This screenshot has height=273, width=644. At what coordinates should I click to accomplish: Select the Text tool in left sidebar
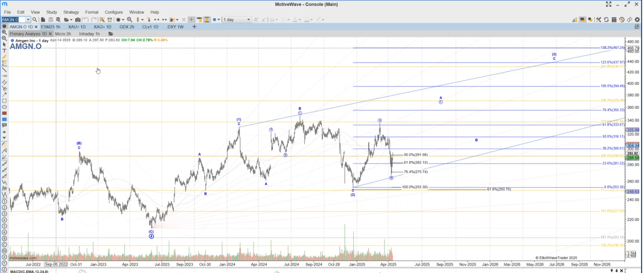click(x=4, y=51)
